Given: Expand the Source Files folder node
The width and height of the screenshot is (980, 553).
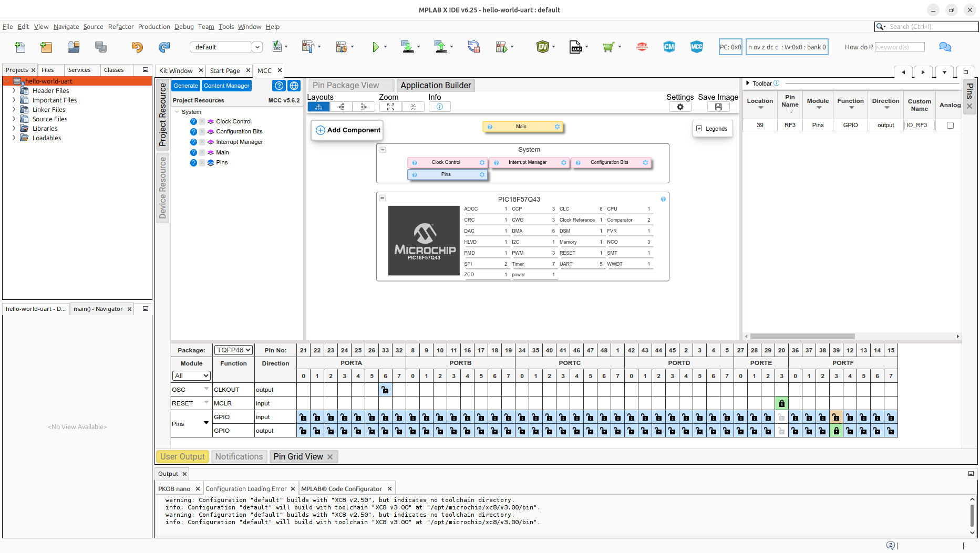Looking at the screenshot, I should [14, 119].
